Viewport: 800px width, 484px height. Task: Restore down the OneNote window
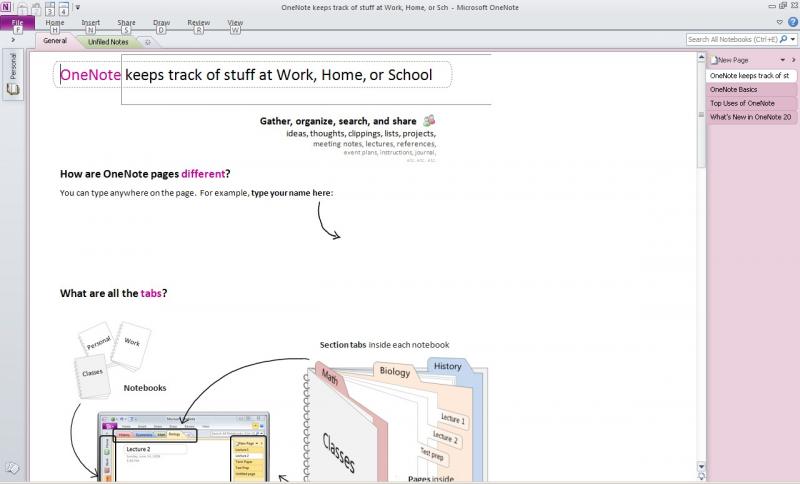[x=783, y=6]
